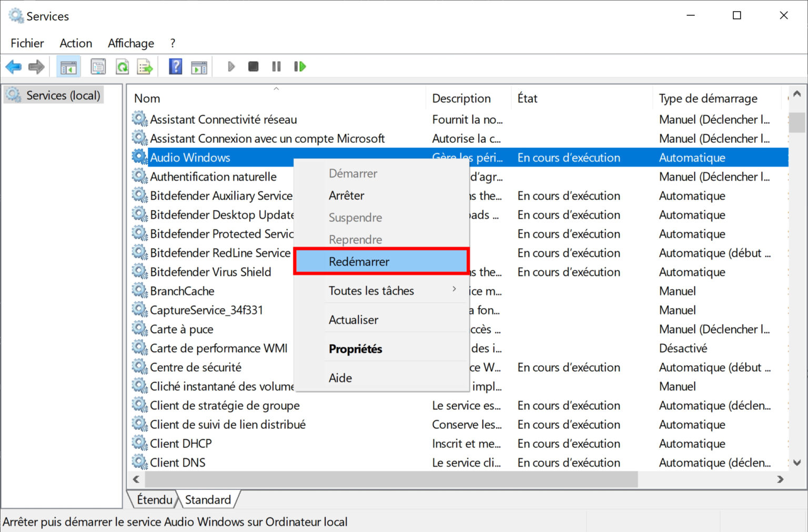Open service properties via the Properties toolbar icon

(98, 66)
